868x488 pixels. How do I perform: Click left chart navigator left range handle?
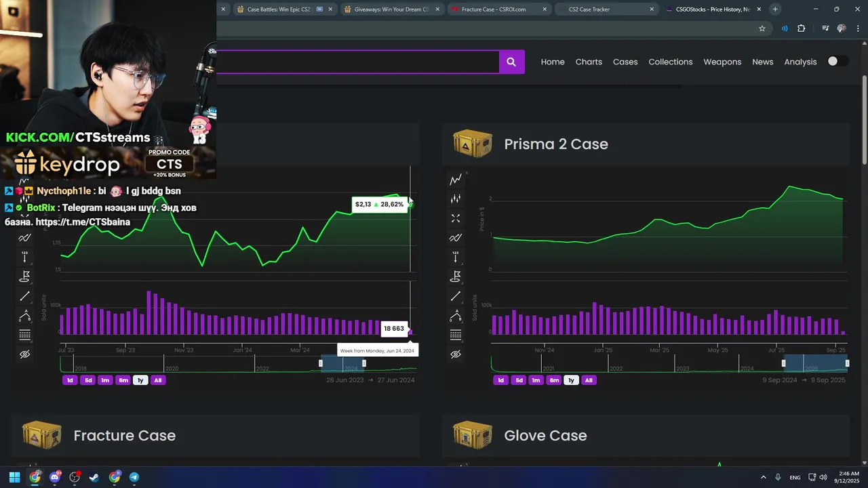coord(321,363)
